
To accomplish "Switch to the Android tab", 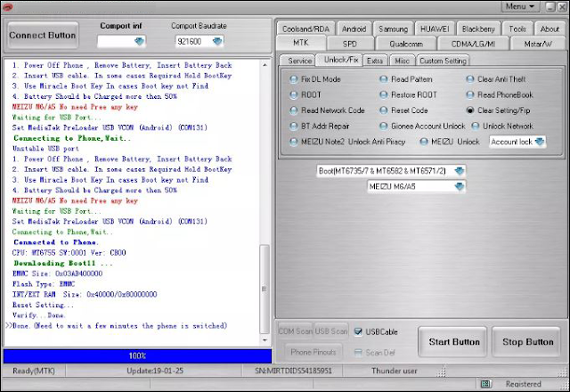I will point(354,29).
